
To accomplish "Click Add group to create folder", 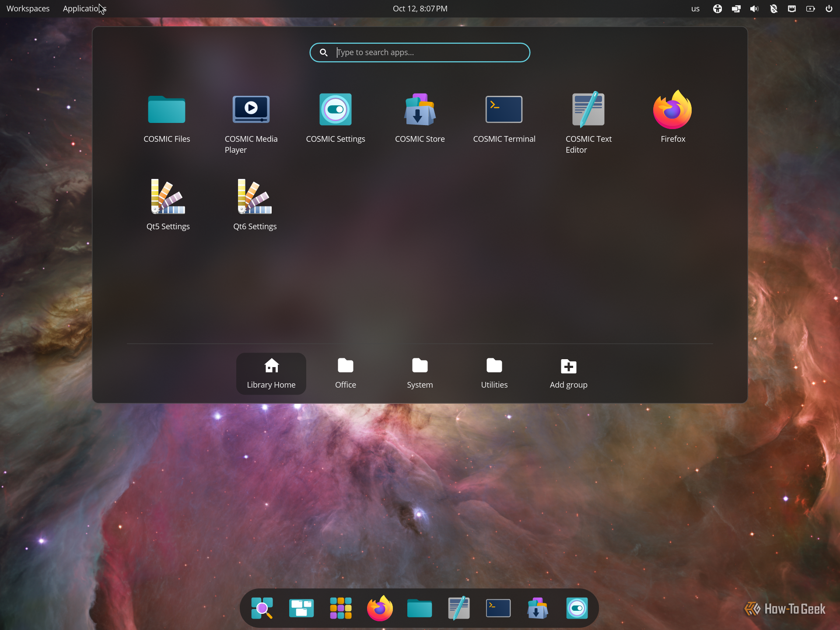I will (569, 374).
